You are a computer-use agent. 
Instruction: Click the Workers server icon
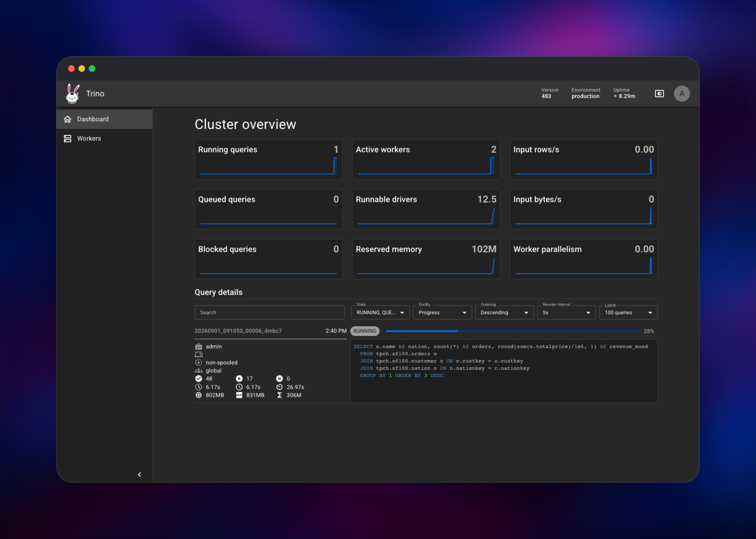pyautogui.click(x=68, y=138)
